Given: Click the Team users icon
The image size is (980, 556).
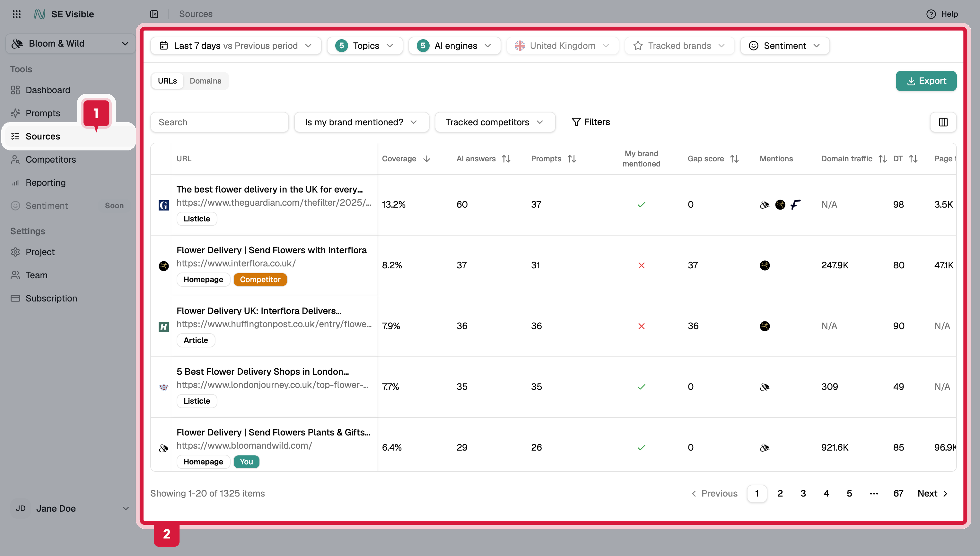Looking at the screenshot, I should click(x=15, y=275).
